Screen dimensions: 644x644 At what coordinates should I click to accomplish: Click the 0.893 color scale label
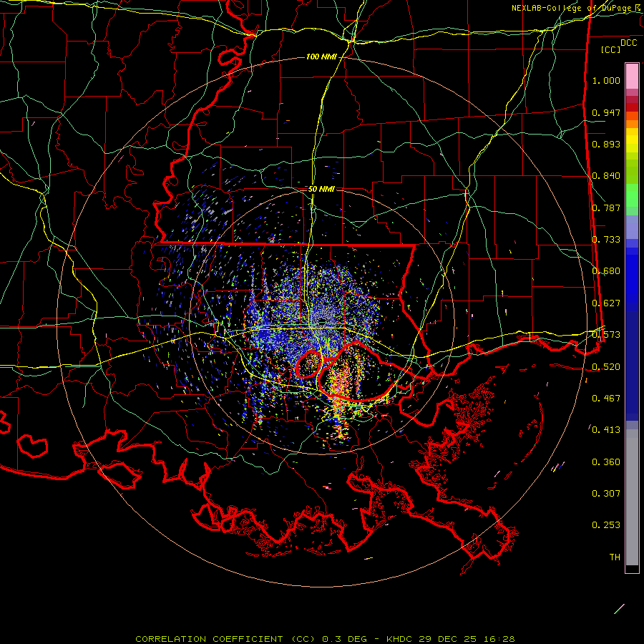coord(606,144)
